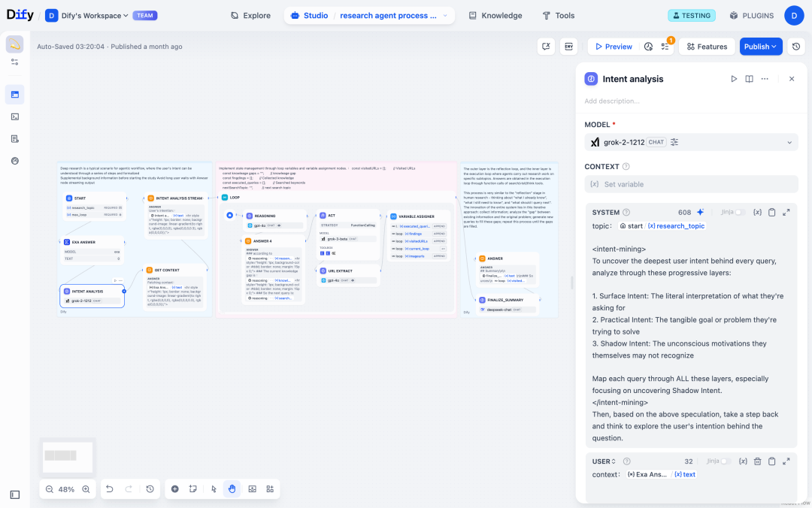Click the Preview button

coord(614,47)
